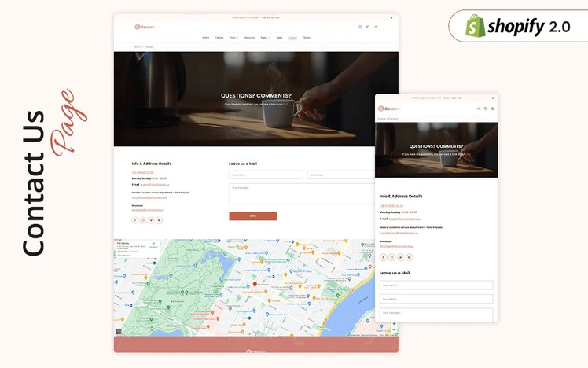Click the 'Leave us a Mail' desktop heading
This screenshot has height=368, width=588.
[243, 164]
